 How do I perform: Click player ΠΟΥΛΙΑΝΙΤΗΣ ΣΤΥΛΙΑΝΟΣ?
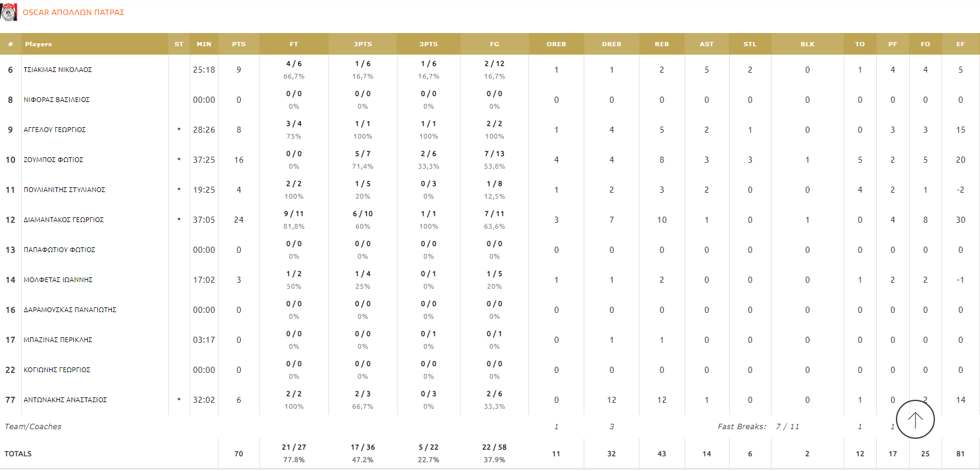(64, 190)
